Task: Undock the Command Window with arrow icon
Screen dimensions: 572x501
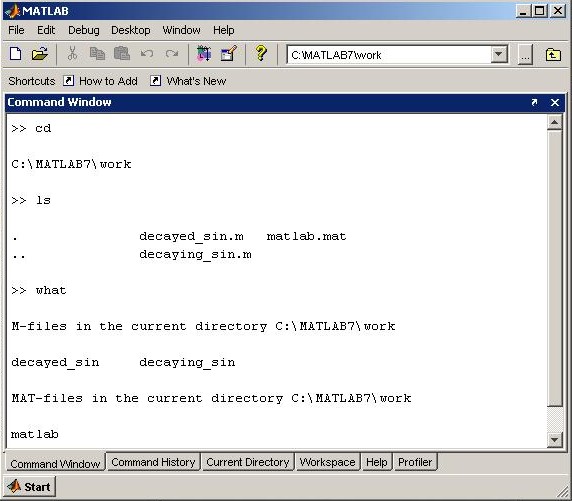Action: click(x=534, y=102)
